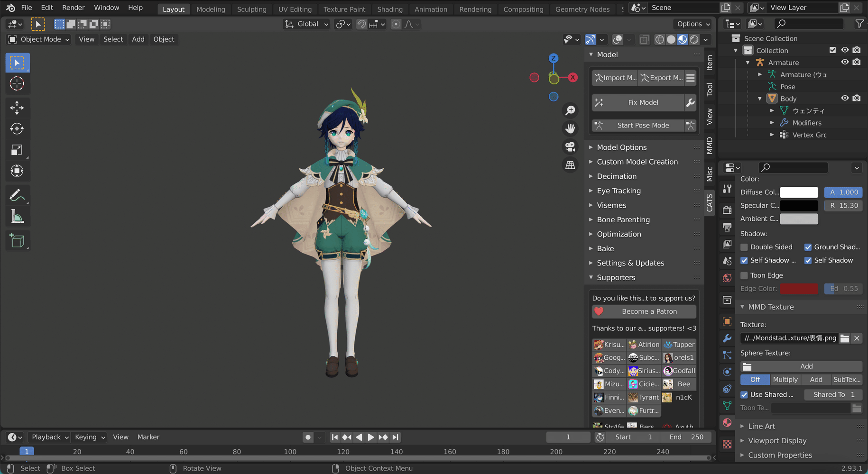Open the Render menu
868x474 pixels.
73,8
